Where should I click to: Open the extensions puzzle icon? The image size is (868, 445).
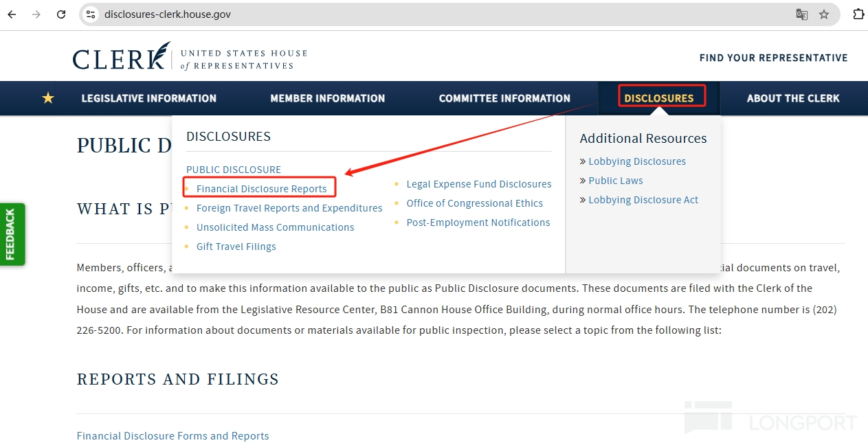(858, 14)
